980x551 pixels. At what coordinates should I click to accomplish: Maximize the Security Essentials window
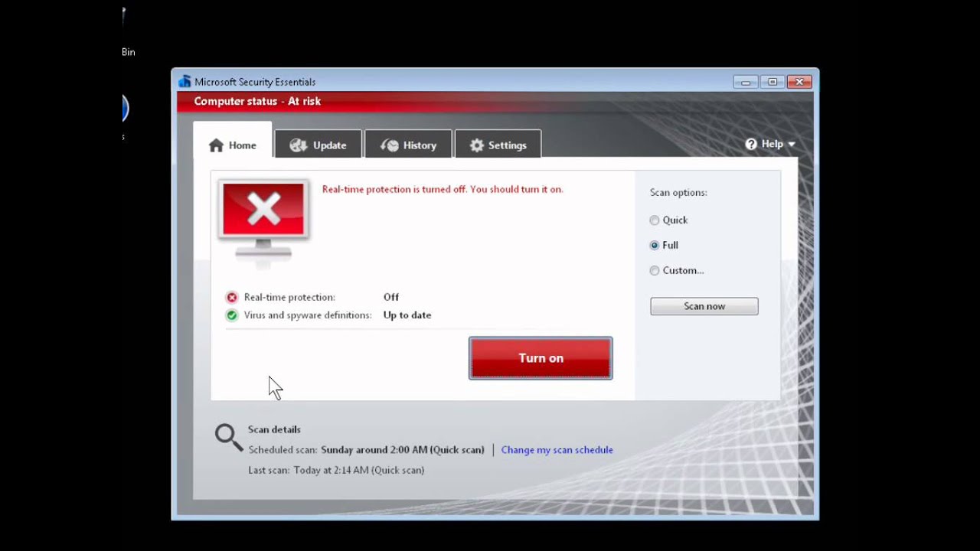tap(772, 82)
